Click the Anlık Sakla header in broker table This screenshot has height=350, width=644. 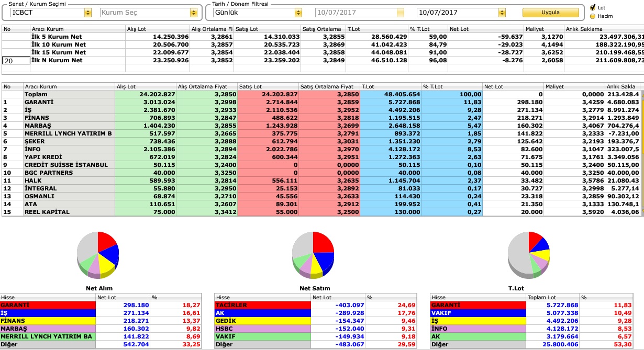[623, 86]
